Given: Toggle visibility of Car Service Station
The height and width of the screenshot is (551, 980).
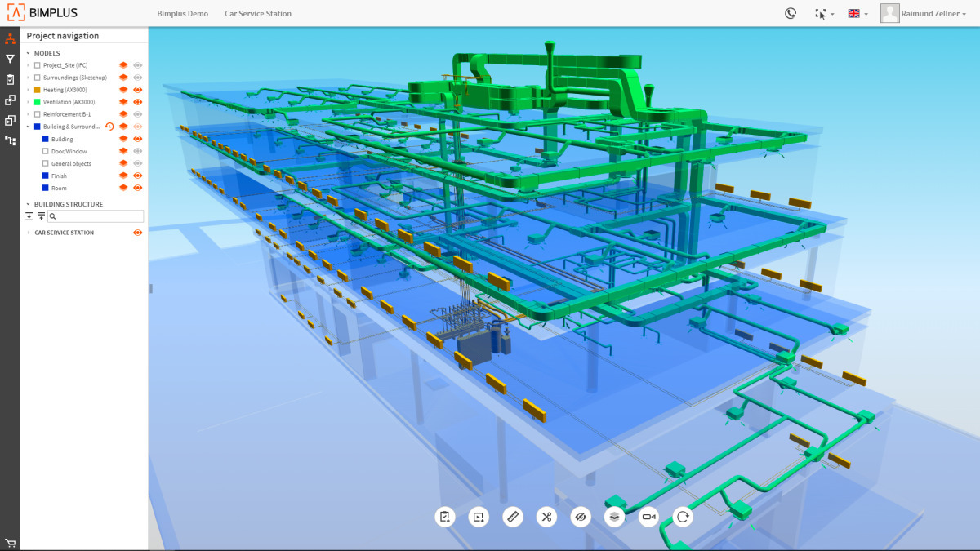Looking at the screenshot, I should coord(138,233).
